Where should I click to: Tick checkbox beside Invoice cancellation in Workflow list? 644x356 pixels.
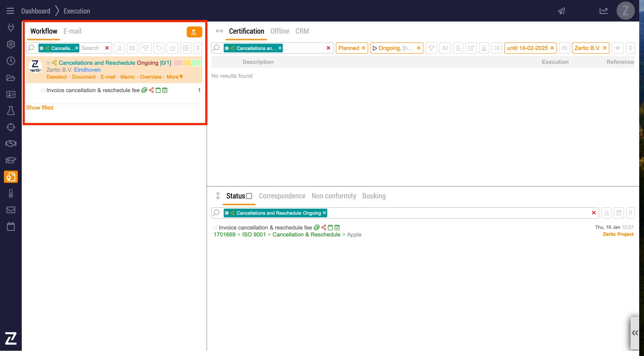43,91
